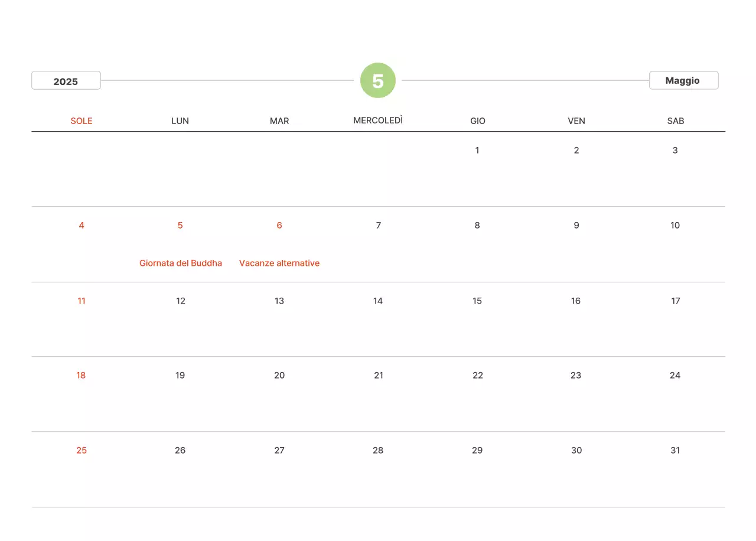Open the Vacanze alternative holiday entry

(279, 263)
